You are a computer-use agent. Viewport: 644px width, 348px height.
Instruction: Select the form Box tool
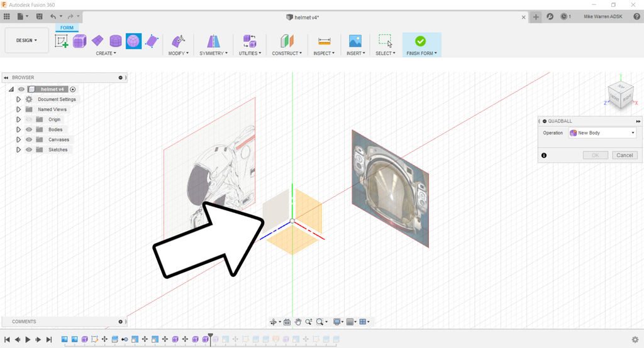80,41
